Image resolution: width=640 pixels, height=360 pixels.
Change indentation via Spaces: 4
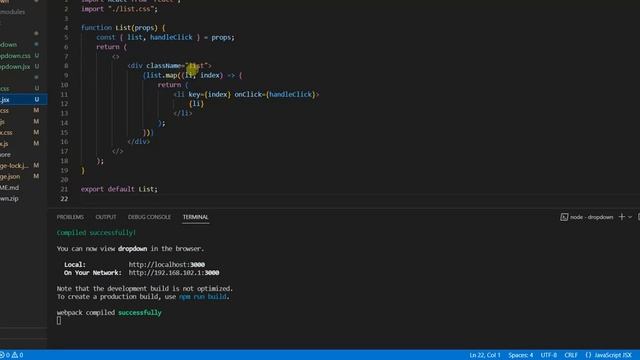point(520,355)
